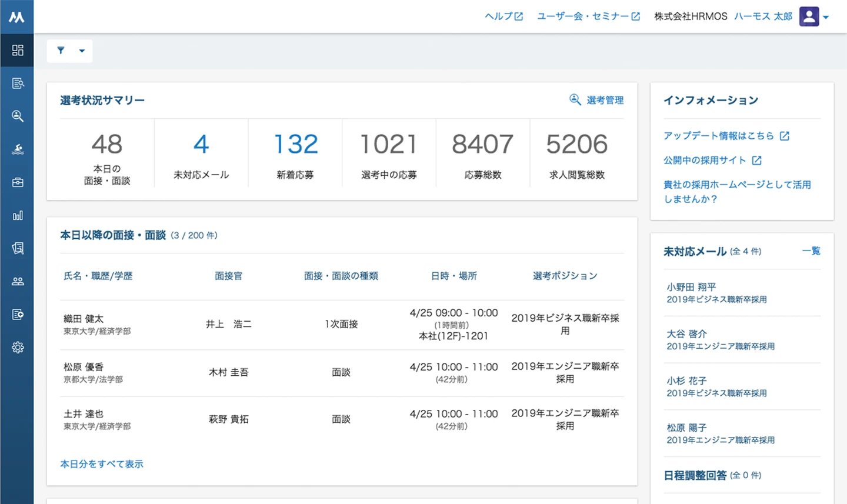
Task: Expand the user account dropdown caret
Action: coord(826,17)
